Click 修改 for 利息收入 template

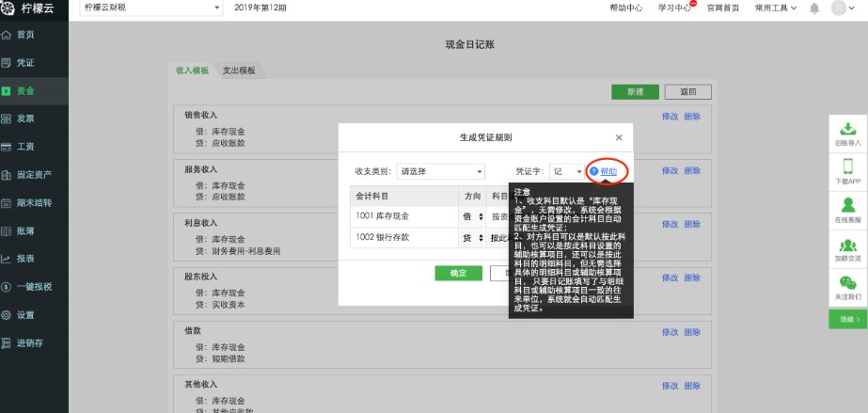(x=670, y=224)
